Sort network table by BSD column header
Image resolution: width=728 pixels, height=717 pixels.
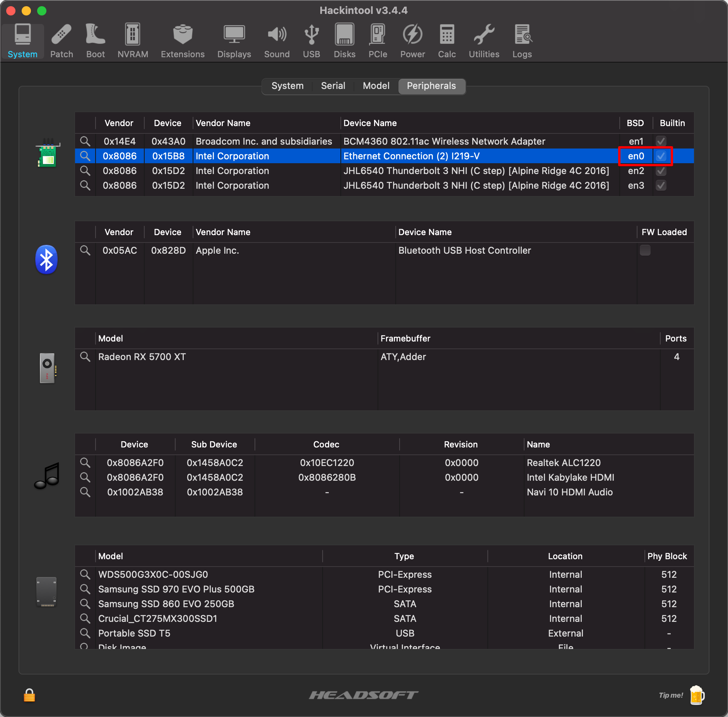pos(635,123)
